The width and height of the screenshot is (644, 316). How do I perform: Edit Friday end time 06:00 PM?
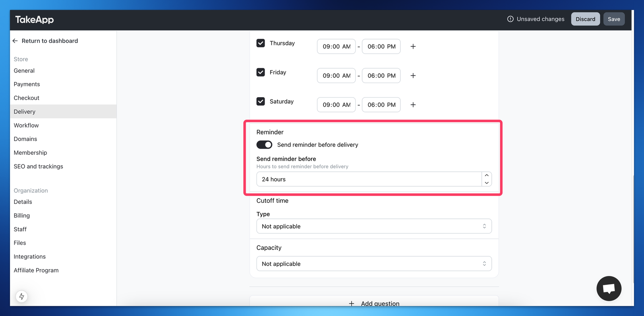[x=381, y=75]
